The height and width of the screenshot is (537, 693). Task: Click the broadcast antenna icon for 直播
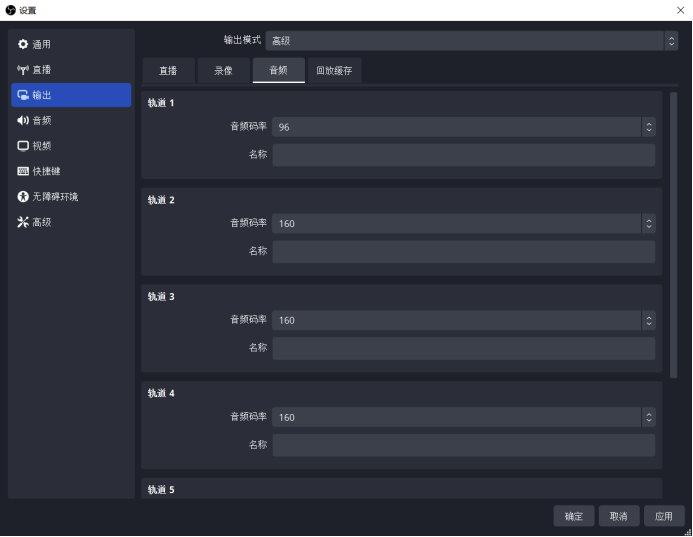pyautogui.click(x=23, y=70)
